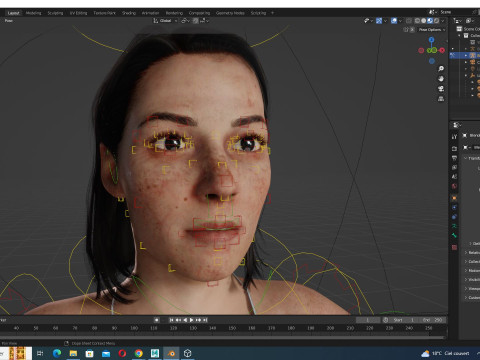The height and width of the screenshot is (360, 480).
Task: Open the viewport shading options dropdown
Action: [443, 21]
